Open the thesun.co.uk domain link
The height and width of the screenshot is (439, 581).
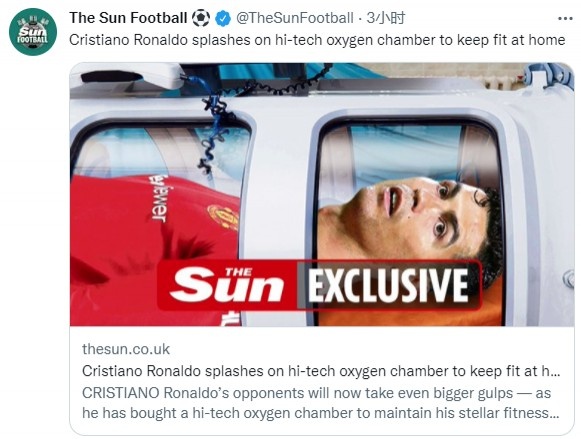126,349
